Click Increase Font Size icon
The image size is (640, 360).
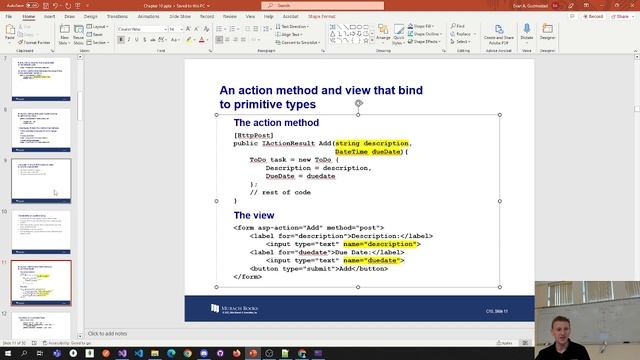point(188,29)
